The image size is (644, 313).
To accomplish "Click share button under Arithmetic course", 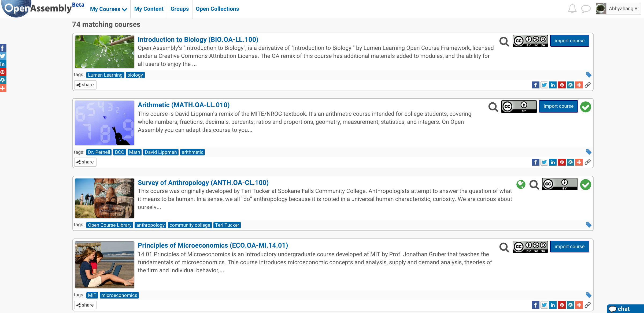I will [x=85, y=162].
